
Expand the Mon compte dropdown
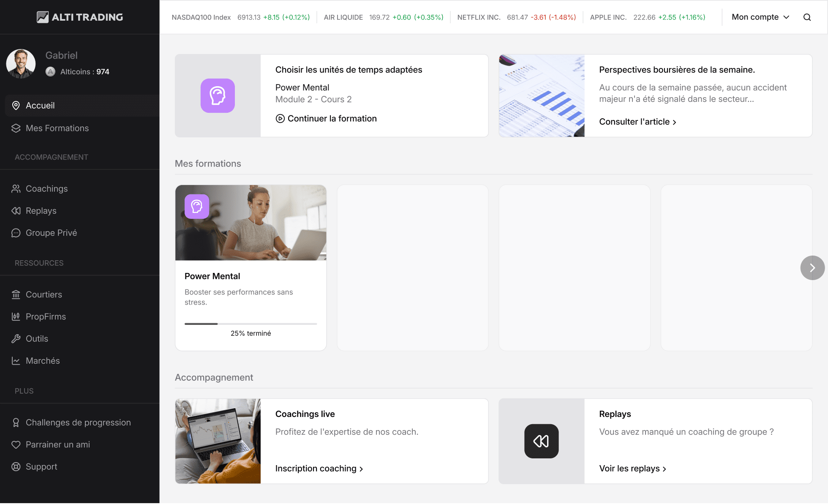[760, 17]
